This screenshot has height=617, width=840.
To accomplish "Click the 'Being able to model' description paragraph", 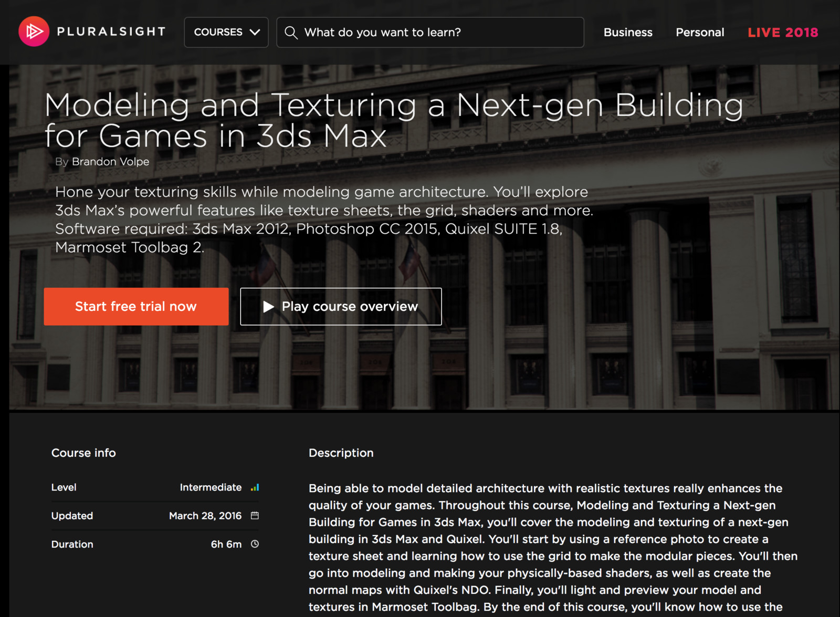I will (553, 547).
